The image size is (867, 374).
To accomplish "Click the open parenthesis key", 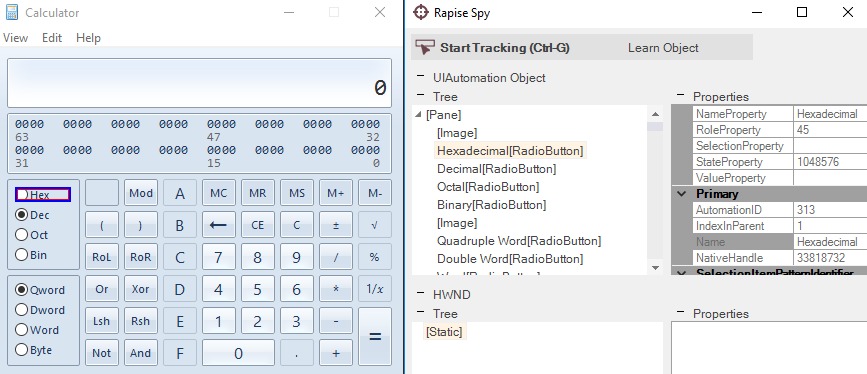I will (x=102, y=225).
